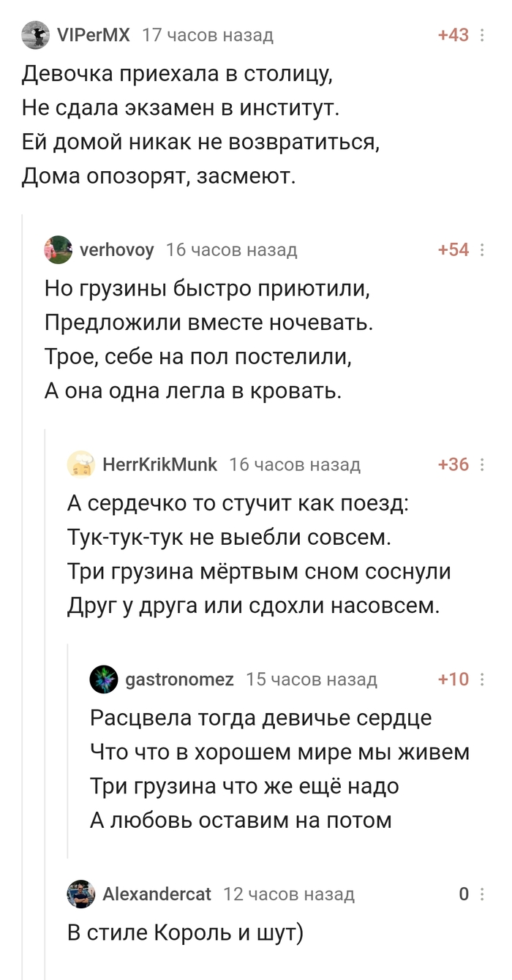Go to gastronomez's profile page
512x980 pixels.
[x=180, y=679]
